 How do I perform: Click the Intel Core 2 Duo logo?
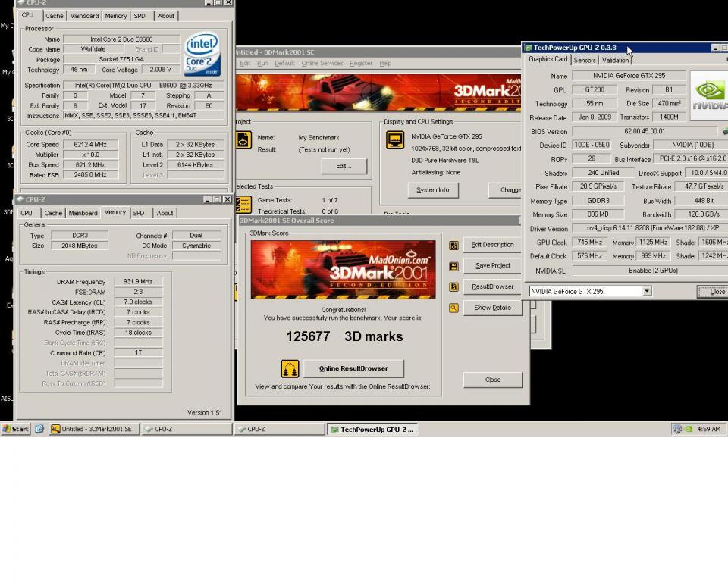tap(202, 53)
